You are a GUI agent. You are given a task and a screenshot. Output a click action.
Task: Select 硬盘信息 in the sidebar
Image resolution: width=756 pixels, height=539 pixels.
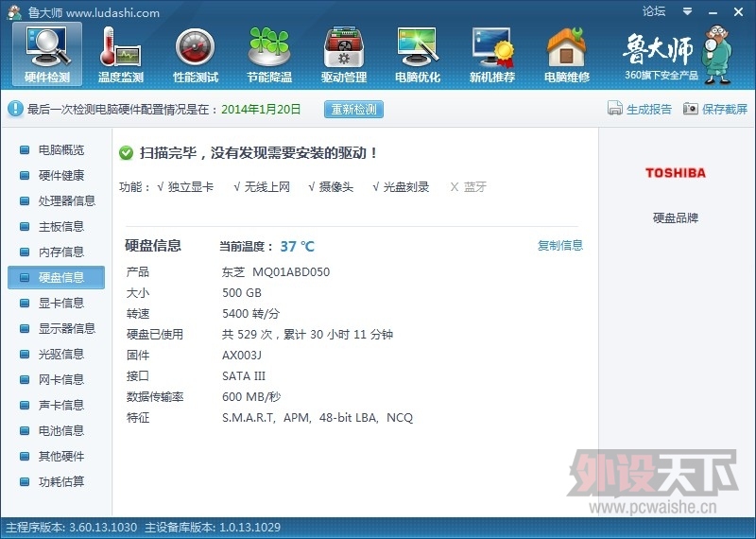click(x=56, y=277)
